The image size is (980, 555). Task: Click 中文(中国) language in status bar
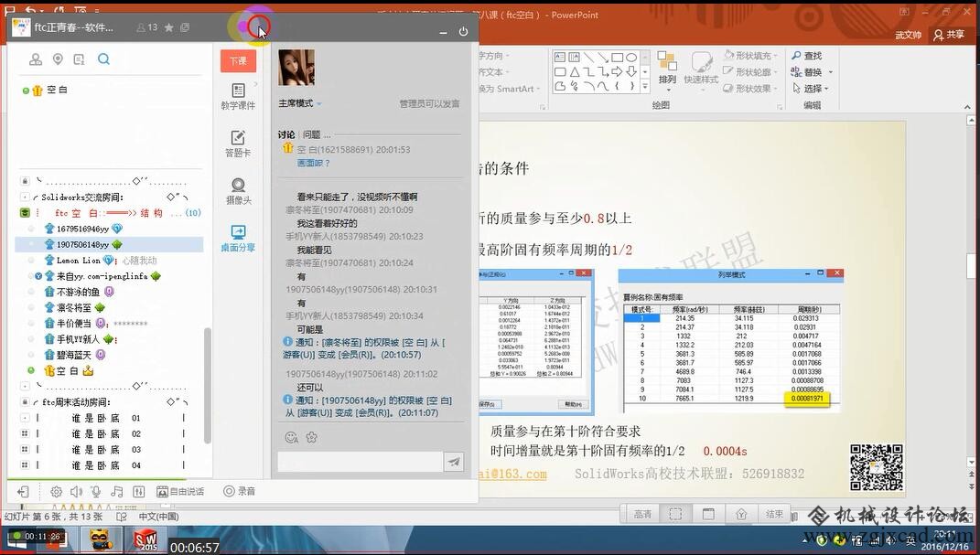(x=158, y=517)
